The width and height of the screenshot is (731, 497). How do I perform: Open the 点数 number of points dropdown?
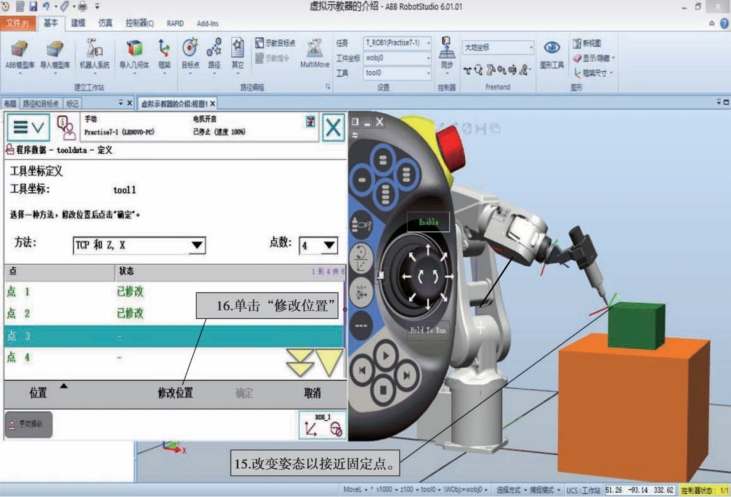pyautogui.click(x=318, y=245)
